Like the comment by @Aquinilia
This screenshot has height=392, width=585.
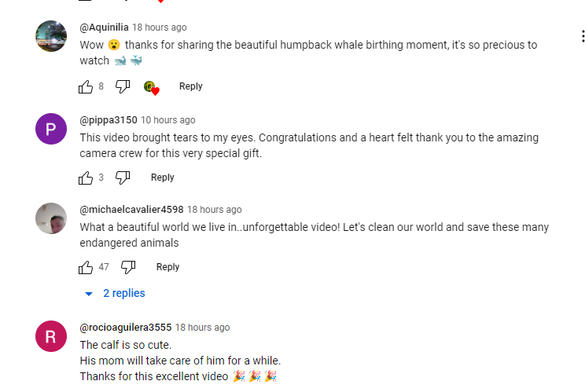86,86
